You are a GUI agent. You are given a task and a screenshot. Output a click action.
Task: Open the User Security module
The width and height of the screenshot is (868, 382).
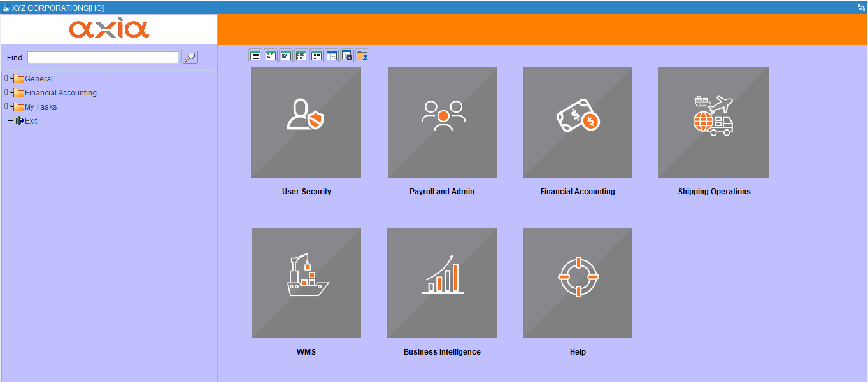coord(306,122)
